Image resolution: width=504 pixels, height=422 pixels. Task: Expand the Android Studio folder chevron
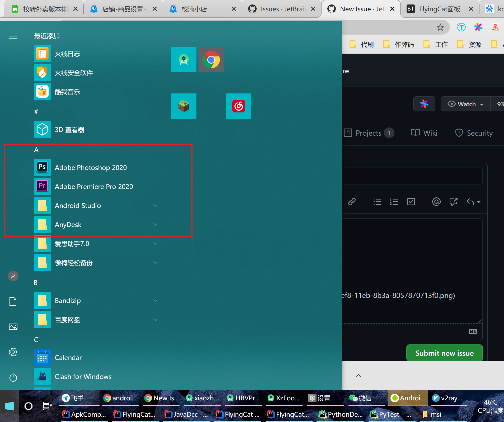[155, 205]
